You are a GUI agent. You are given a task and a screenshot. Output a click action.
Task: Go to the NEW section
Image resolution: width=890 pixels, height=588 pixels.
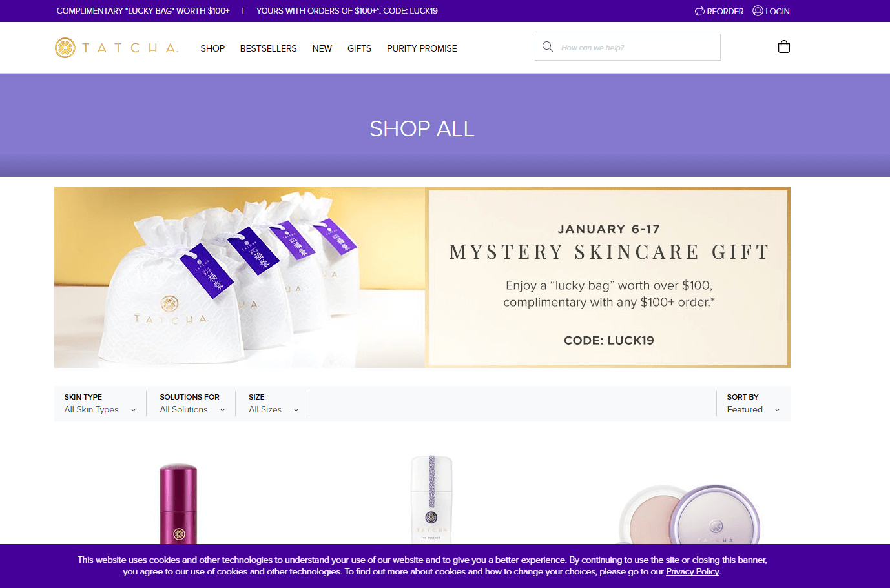tap(322, 48)
